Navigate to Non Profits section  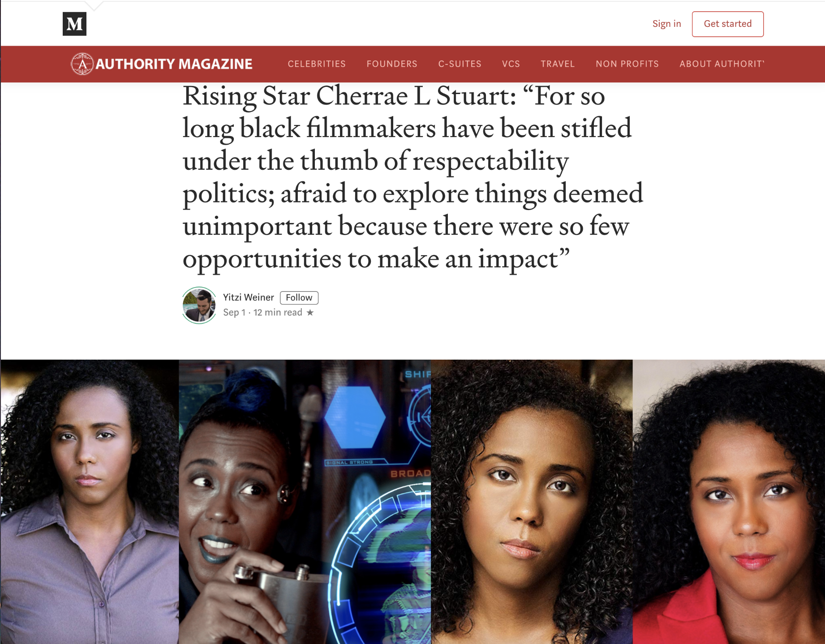click(627, 64)
